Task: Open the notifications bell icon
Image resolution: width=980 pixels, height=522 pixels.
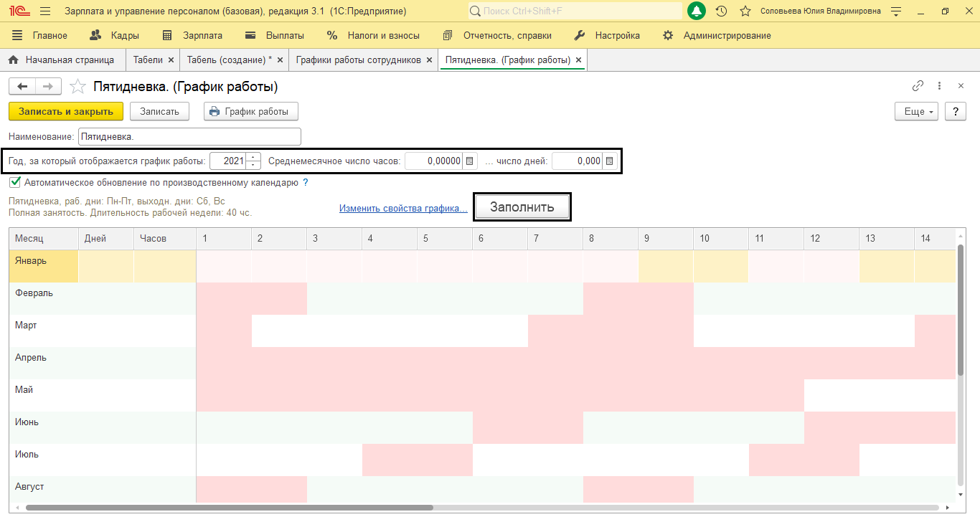Action: (x=696, y=11)
